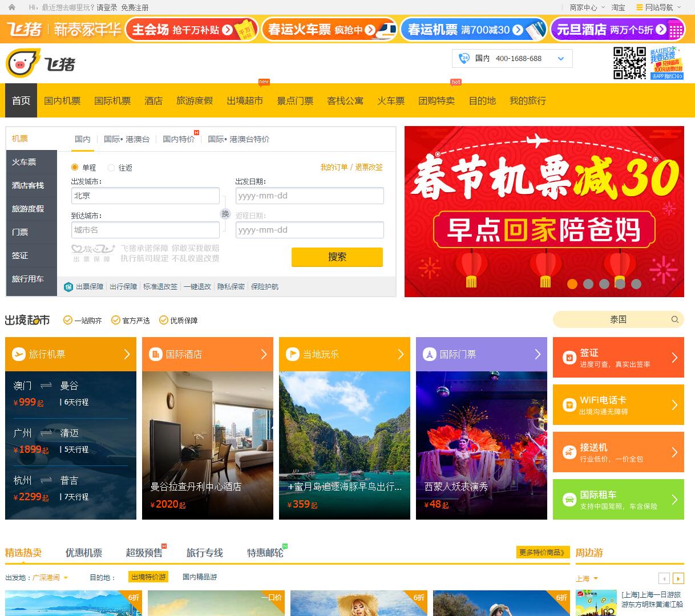Switch to 国际•港澳台 flight tab
Screen dimensions: 695x616
pyautogui.click(x=127, y=139)
